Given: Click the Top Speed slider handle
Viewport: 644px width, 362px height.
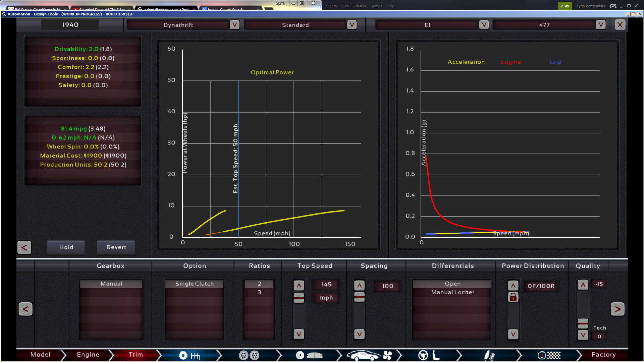Looking at the screenshot, I should (x=299, y=297).
